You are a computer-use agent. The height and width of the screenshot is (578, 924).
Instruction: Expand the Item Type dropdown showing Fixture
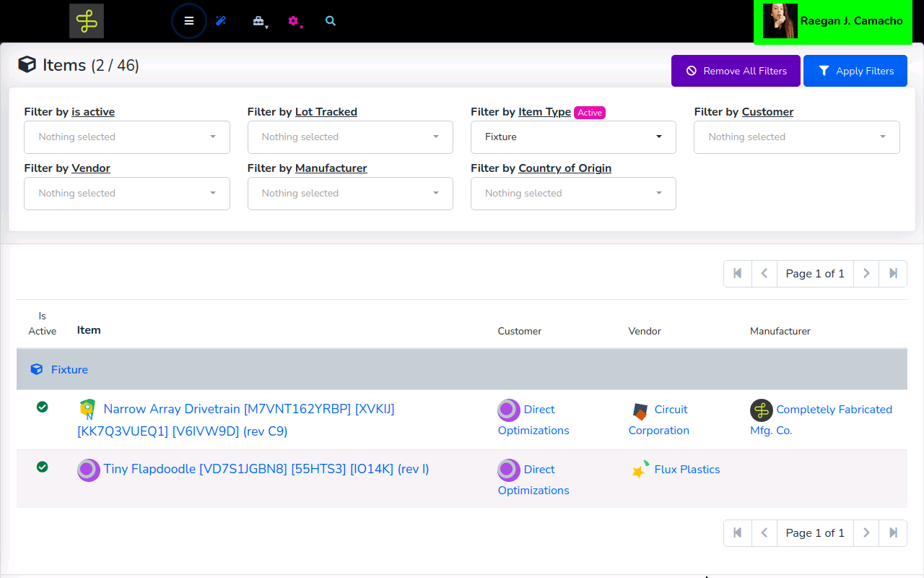coord(573,137)
